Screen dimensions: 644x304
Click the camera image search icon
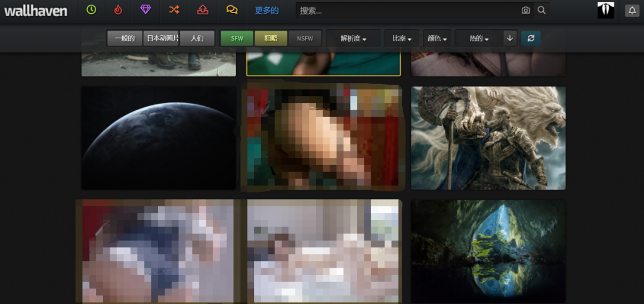pyautogui.click(x=526, y=11)
